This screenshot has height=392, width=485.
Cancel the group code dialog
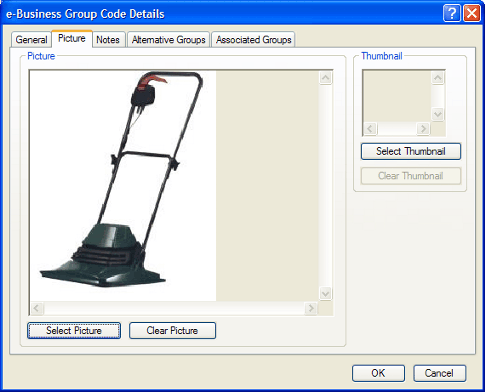pos(439,373)
